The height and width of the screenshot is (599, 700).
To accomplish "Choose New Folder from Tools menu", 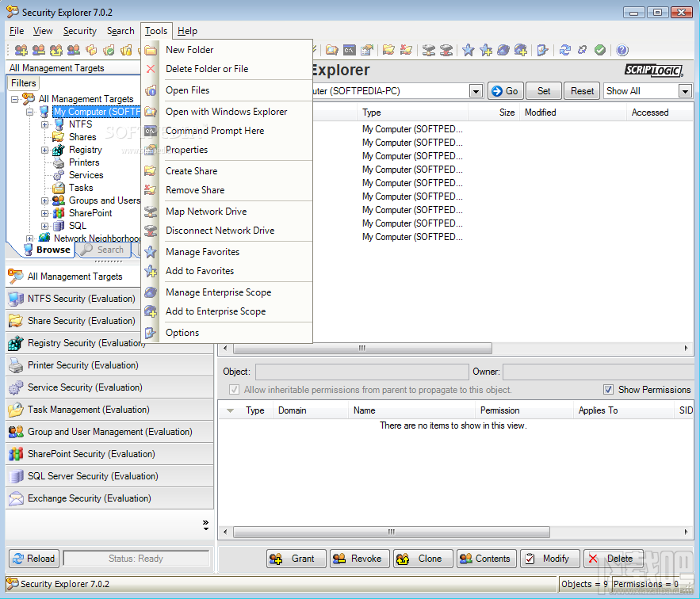I will [227, 50].
